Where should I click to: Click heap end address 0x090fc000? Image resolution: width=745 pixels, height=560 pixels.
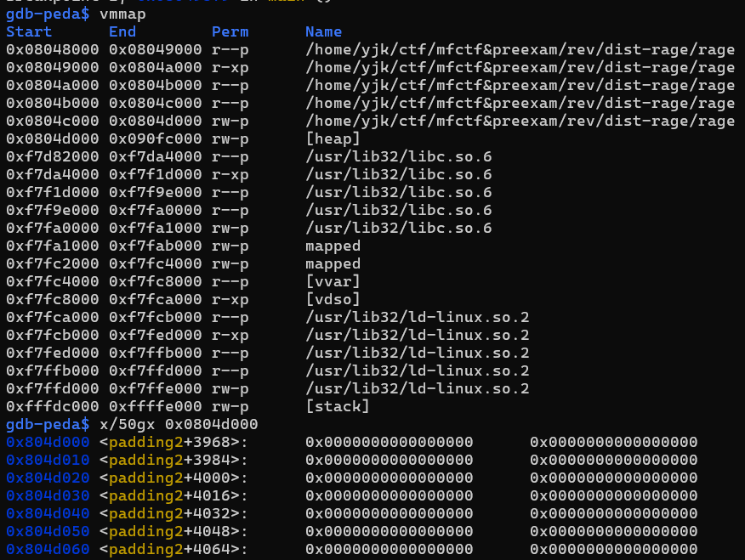coord(155,139)
